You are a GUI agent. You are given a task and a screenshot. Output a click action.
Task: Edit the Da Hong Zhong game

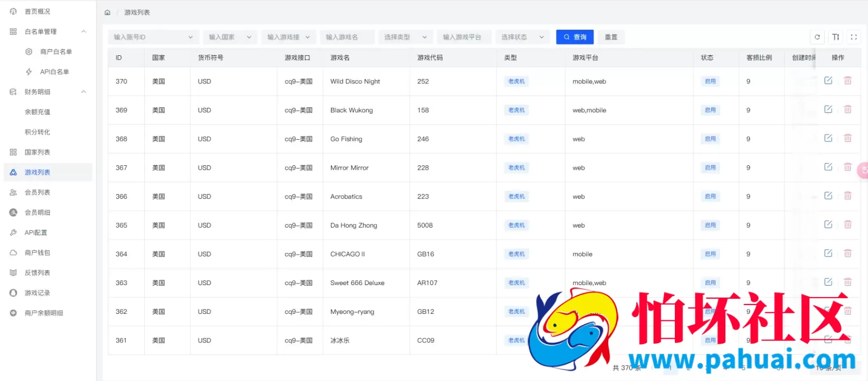point(828,224)
